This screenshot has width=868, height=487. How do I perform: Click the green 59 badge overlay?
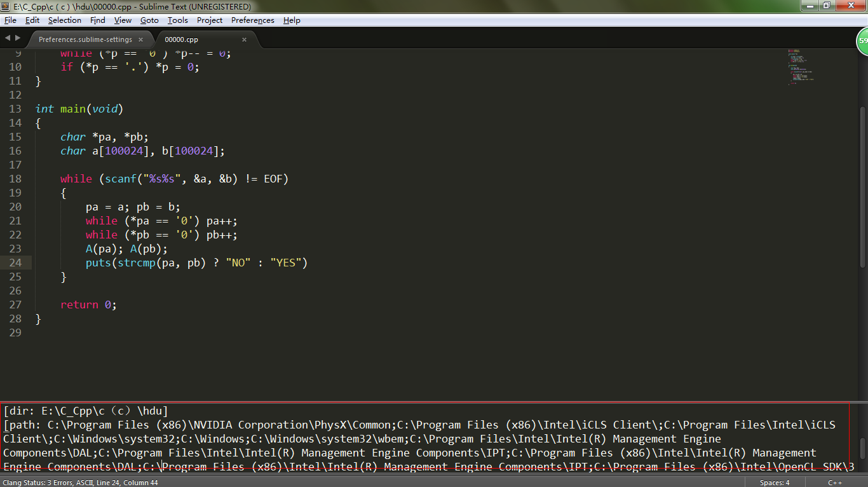coord(862,41)
